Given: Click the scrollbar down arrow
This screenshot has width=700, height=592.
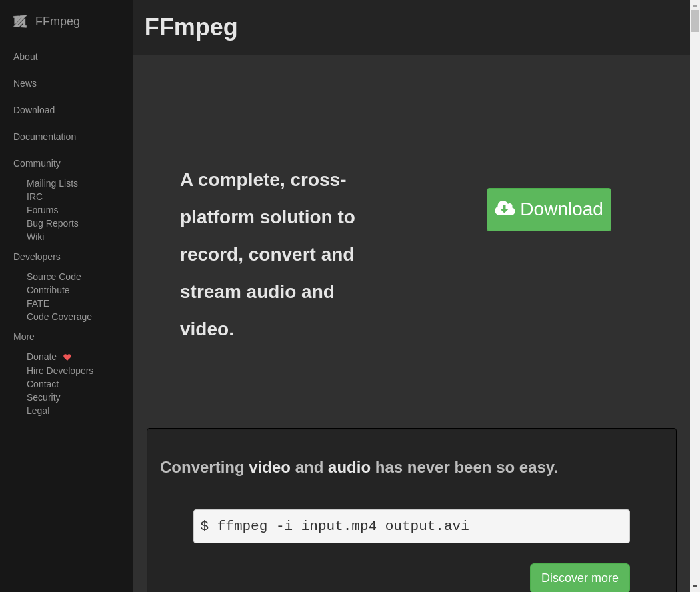Looking at the screenshot, I should tap(695, 587).
